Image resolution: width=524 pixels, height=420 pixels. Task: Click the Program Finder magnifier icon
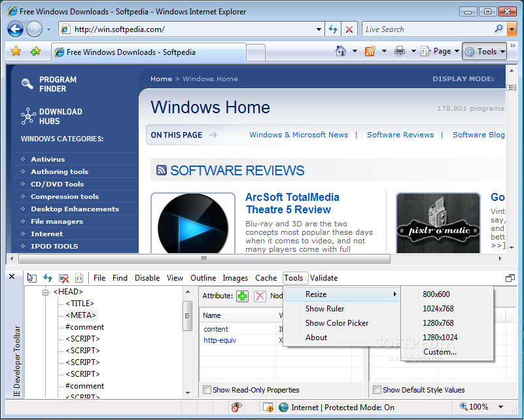coord(27,84)
